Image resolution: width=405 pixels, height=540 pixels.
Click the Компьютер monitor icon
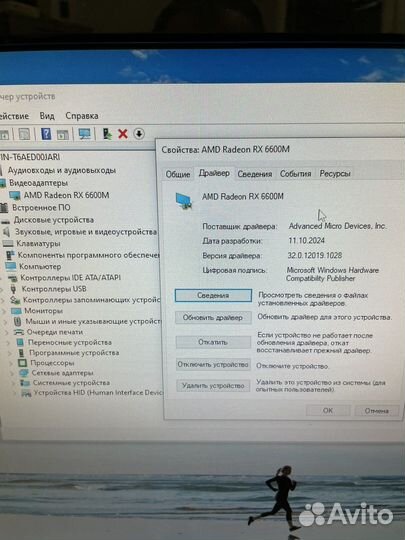(x=11, y=266)
